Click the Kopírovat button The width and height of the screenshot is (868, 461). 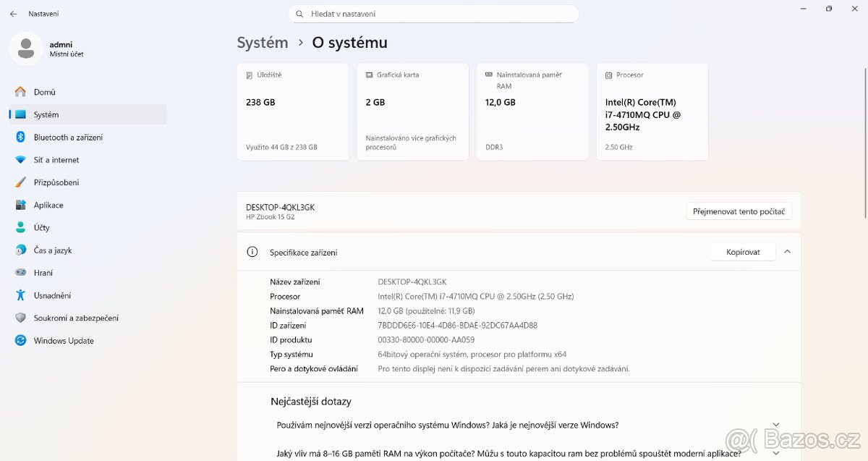pos(742,252)
